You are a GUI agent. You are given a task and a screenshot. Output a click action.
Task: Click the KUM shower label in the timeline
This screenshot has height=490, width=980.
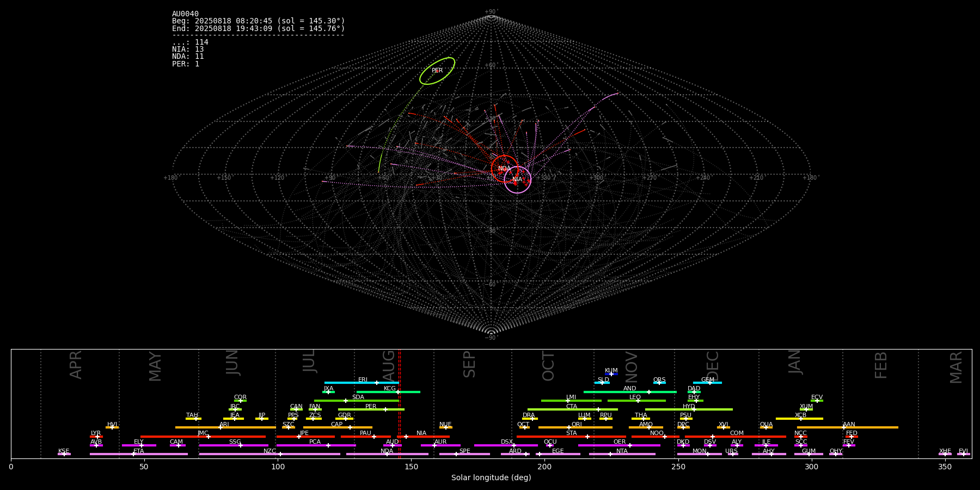pyautogui.click(x=611, y=371)
